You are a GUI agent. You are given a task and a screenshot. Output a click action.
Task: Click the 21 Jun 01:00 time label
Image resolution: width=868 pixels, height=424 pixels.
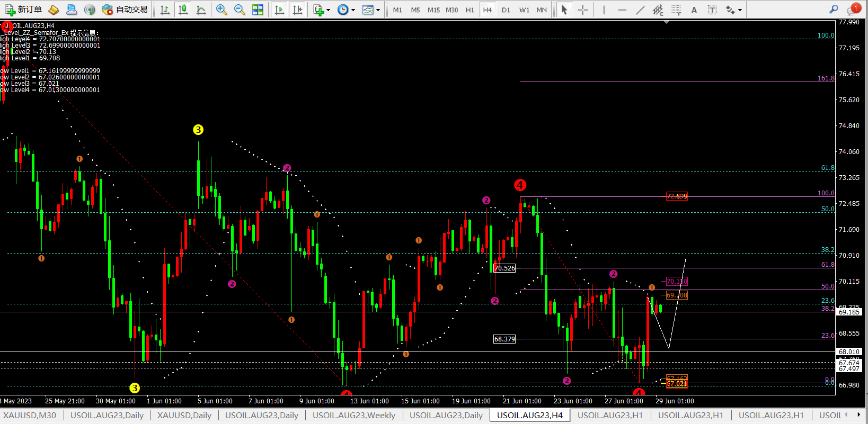522,401
